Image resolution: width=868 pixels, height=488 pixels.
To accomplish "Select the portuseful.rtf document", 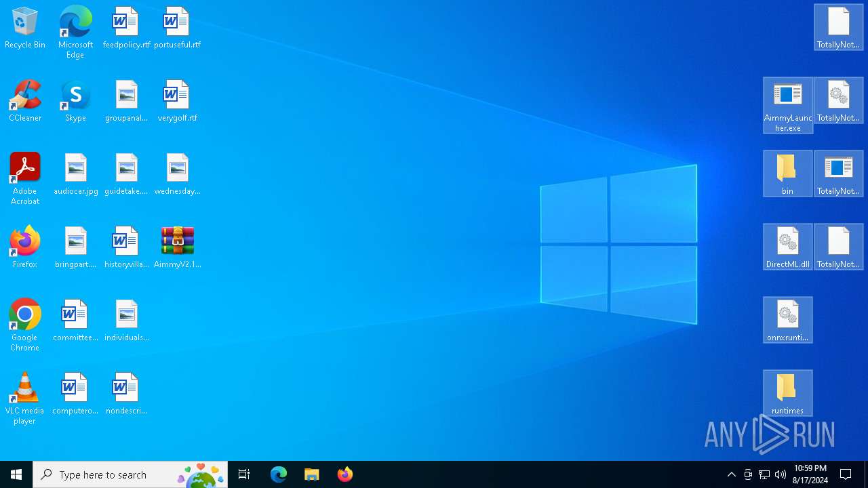I will tap(177, 28).
